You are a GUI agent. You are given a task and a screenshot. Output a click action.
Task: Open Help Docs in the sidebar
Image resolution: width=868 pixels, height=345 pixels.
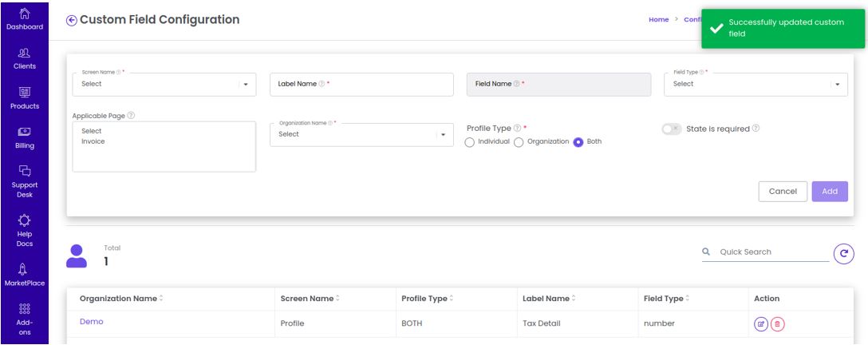pos(25,231)
